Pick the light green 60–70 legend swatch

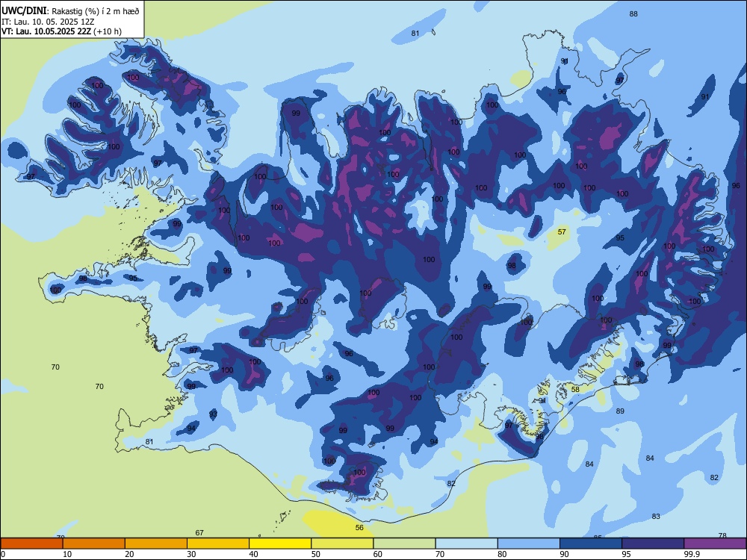[404, 544]
